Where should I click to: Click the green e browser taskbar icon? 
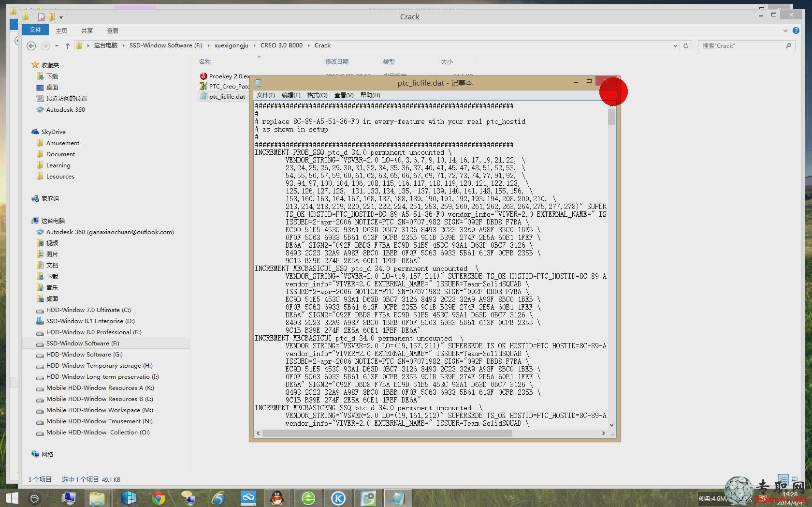pos(308,498)
